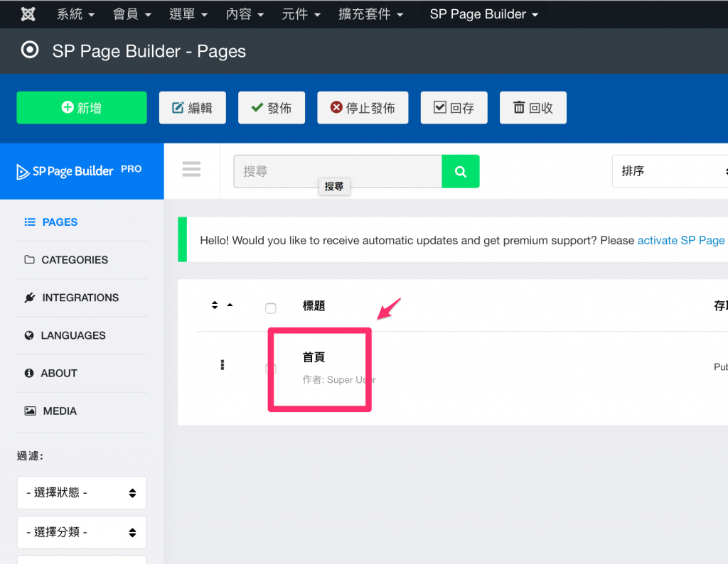Open INTEGRATIONS in sidebar
Viewport: 728px width, 564px height.
pos(80,298)
